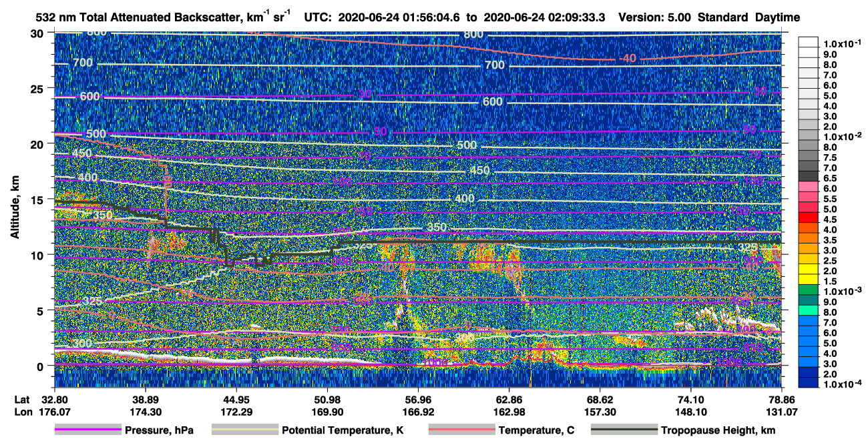Image resolution: width=868 pixels, height=445 pixels.
Task: Click the red colorbar swatch beside 4.5
Action: pos(808,219)
